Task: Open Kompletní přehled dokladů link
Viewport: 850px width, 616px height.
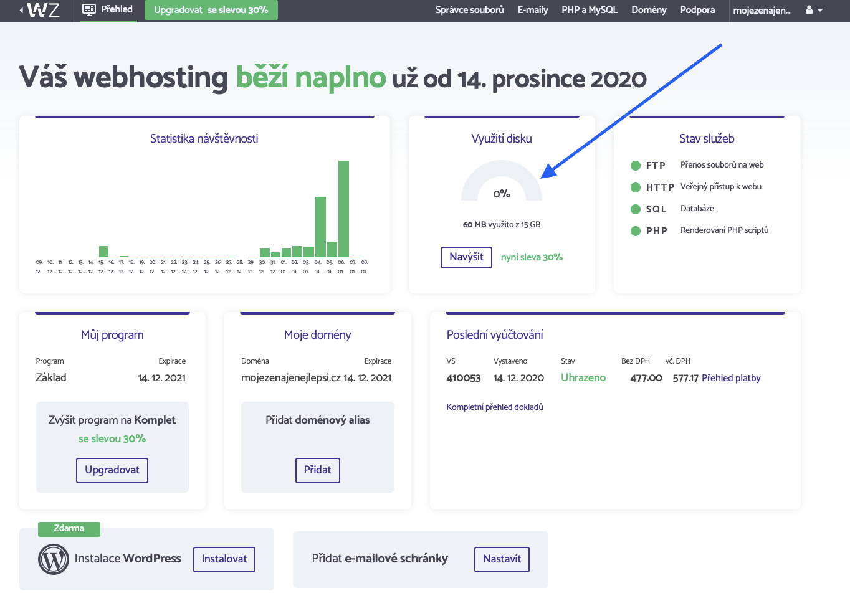Action: click(495, 407)
